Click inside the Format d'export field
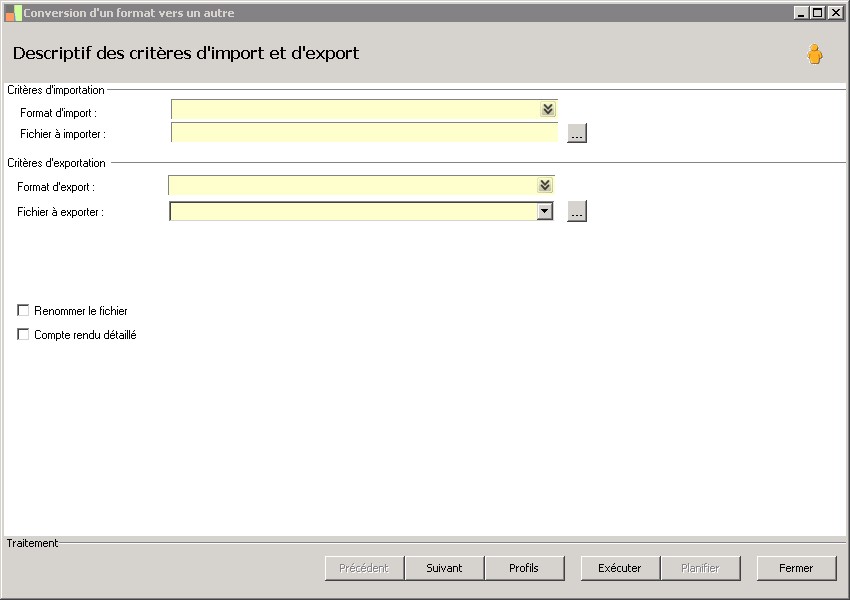 352,185
